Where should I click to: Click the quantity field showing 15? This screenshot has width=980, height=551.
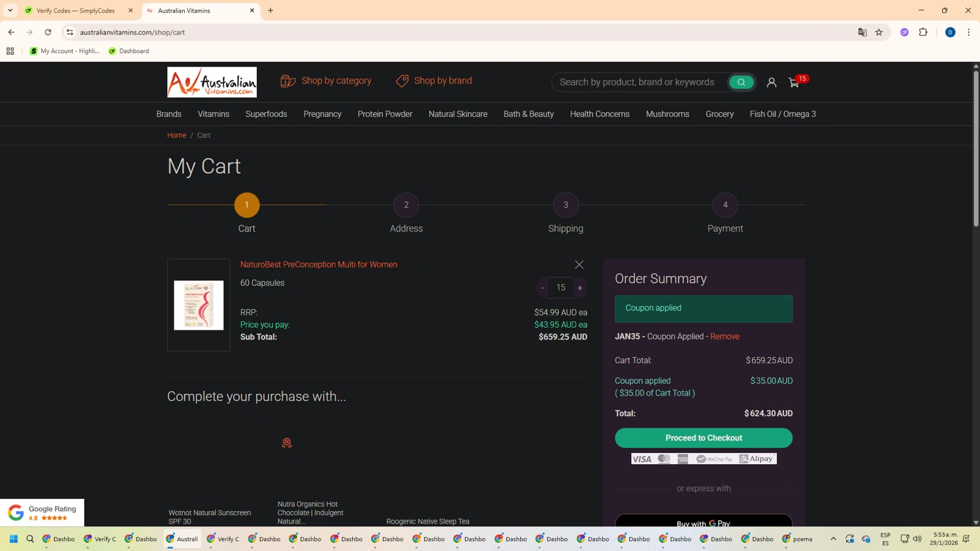(x=561, y=288)
